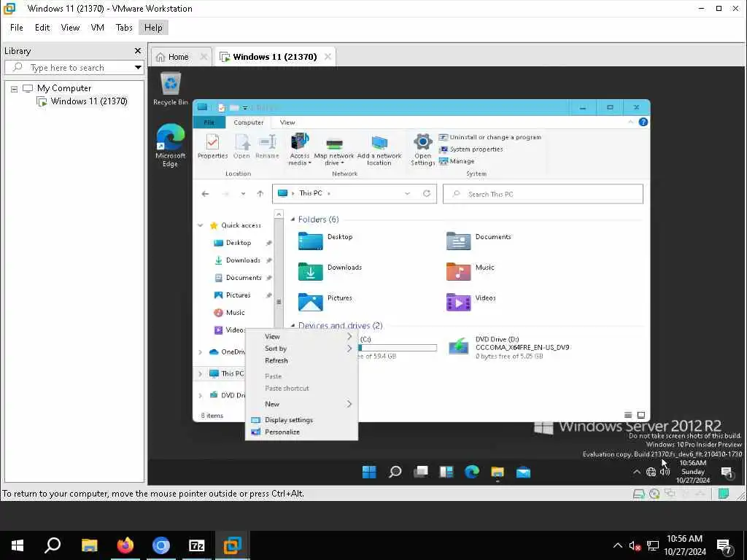747x560 pixels.
Task: Open the VM menu in VMware
Action: [x=98, y=27]
